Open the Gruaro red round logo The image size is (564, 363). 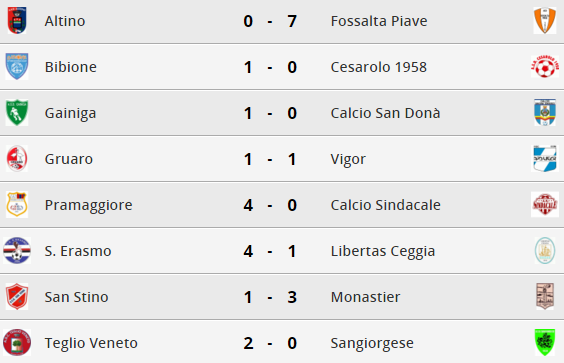click(17, 159)
